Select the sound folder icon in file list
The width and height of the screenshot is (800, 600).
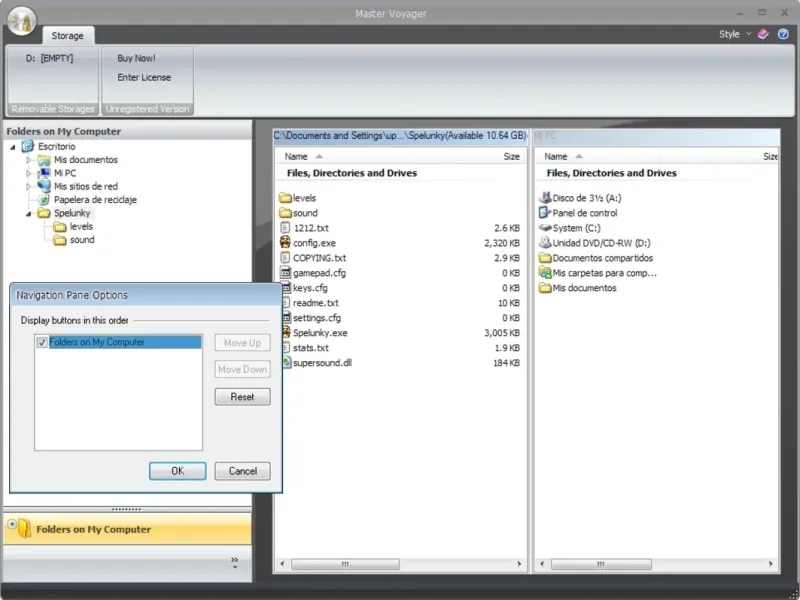pyautogui.click(x=285, y=213)
